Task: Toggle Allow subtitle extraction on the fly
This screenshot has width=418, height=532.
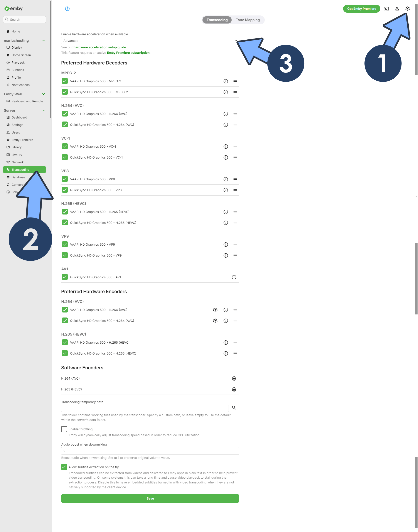Action: 64,467
